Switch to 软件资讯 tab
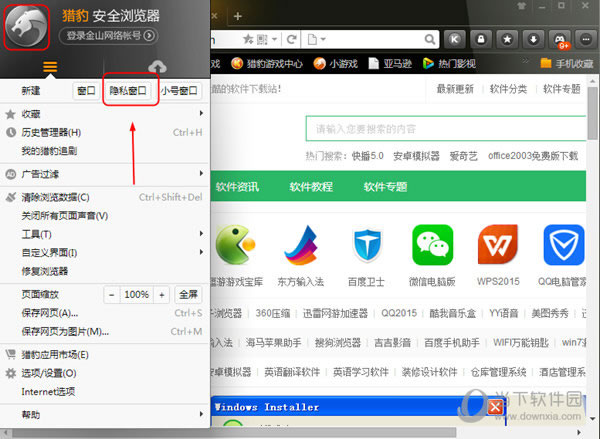Screen dimensions: 600x439 coord(237,187)
